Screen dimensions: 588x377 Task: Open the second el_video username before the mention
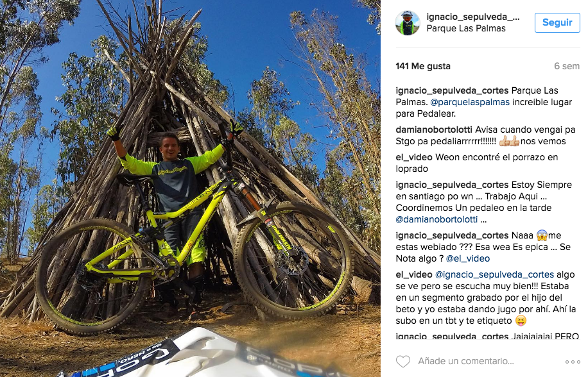coord(414,275)
